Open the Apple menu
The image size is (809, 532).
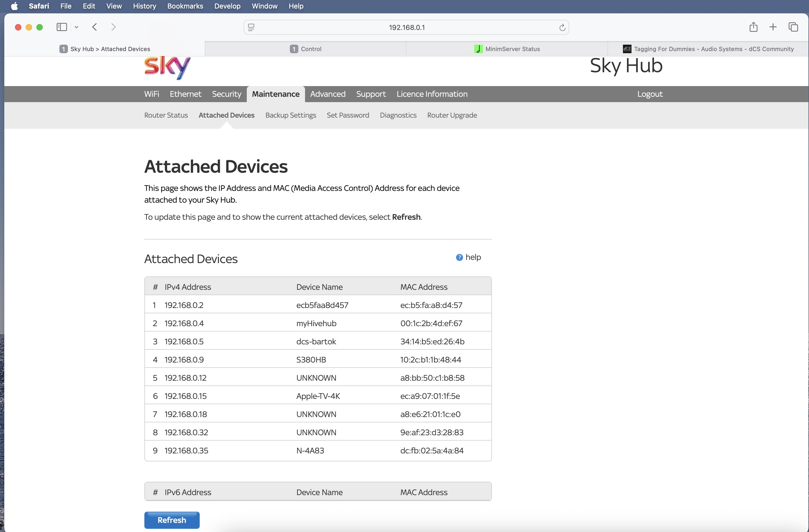click(14, 6)
